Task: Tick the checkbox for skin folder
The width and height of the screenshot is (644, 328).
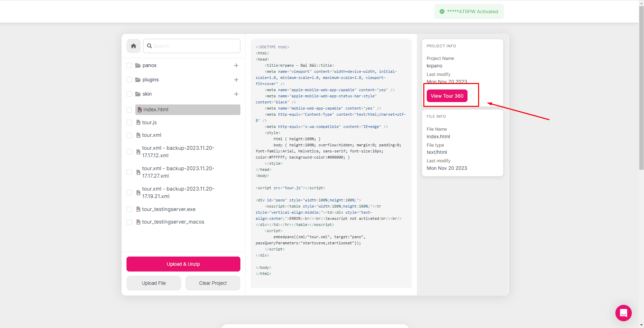Action: pyautogui.click(x=129, y=94)
